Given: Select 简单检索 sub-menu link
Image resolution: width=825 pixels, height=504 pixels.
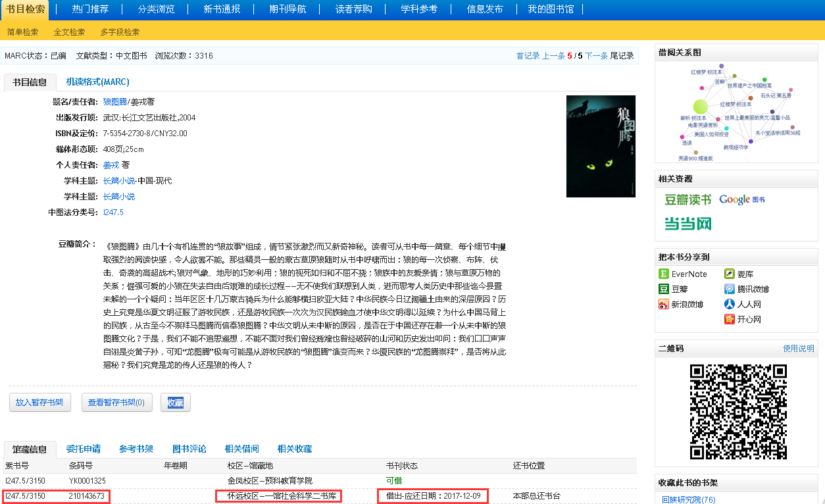Looking at the screenshot, I should click(22, 32).
